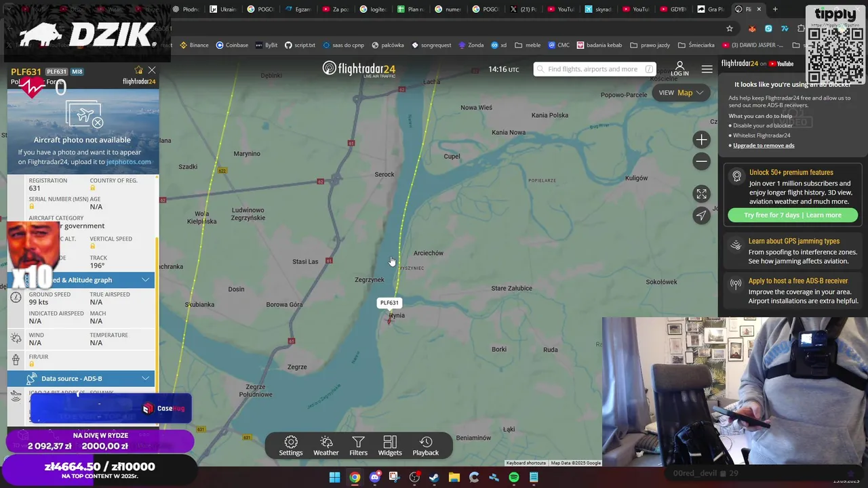
Task: Switch to the logitec browser tab
Action: click(374, 9)
